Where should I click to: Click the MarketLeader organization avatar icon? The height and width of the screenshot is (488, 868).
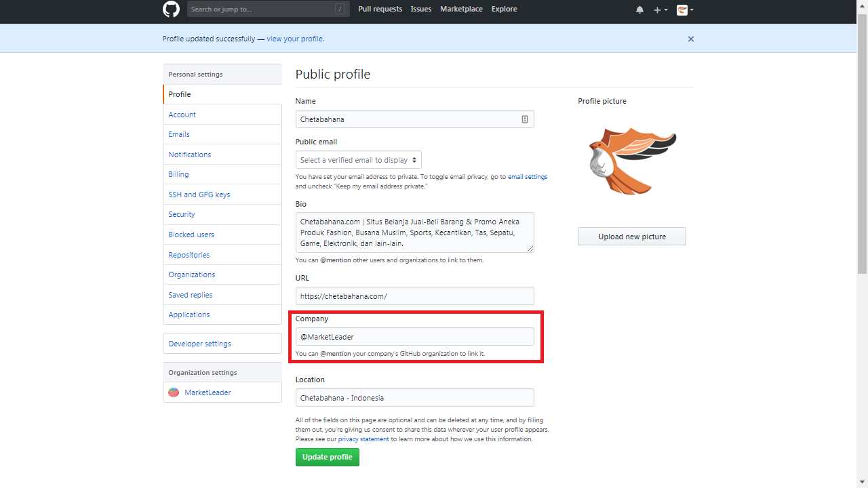coord(174,392)
